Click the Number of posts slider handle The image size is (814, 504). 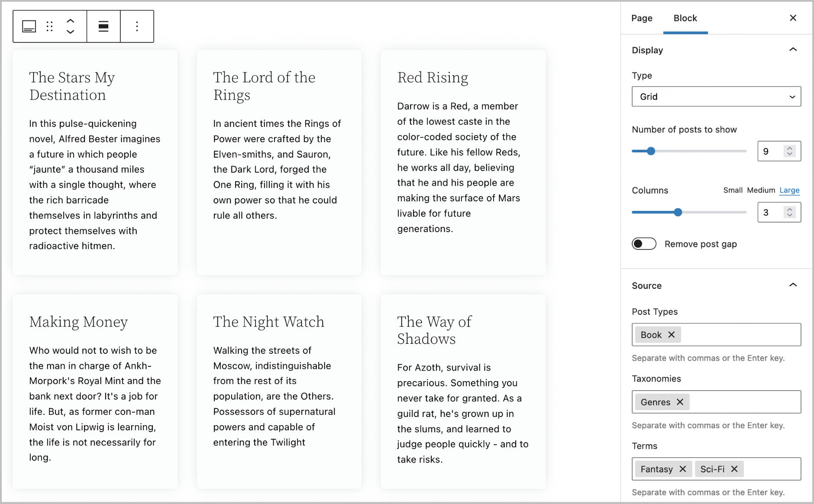(x=651, y=151)
